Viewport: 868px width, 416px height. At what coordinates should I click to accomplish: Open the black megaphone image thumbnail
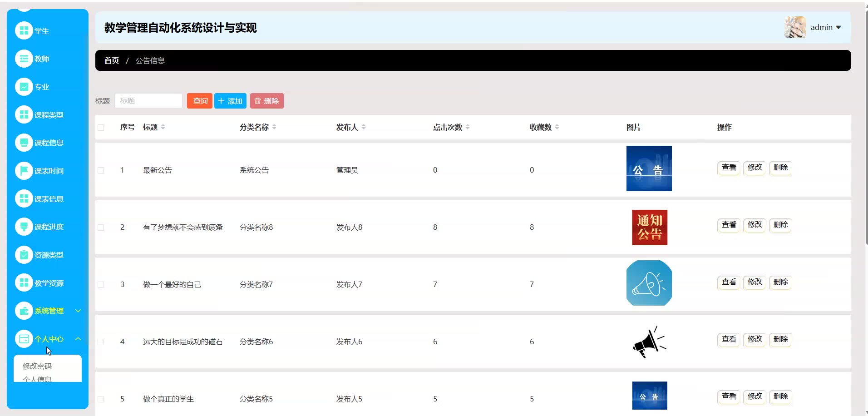(x=650, y=342)
